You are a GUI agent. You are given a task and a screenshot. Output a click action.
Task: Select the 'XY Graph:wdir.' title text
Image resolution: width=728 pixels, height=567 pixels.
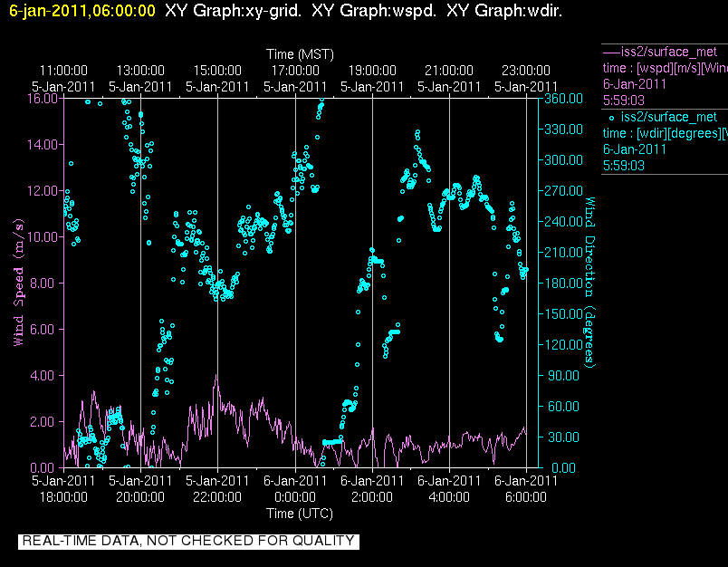tap(504, 10)
